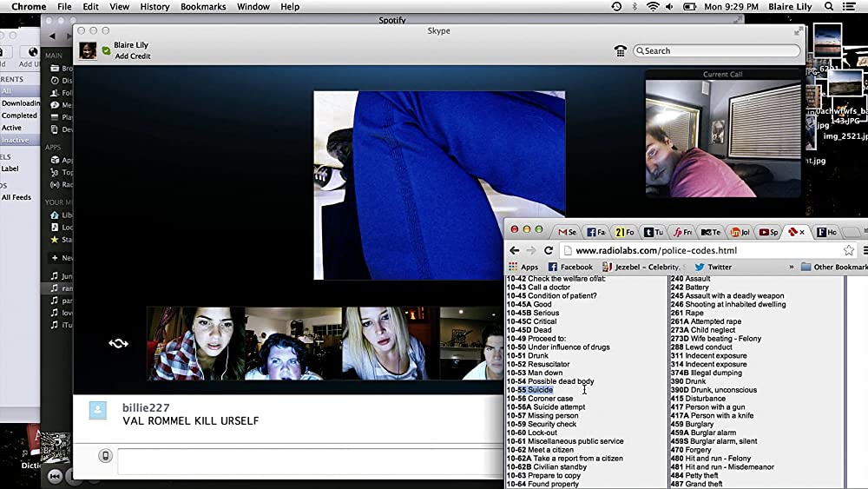Click the Add Credit link
This screenshot has height=489, width=868.
[133, 56]
